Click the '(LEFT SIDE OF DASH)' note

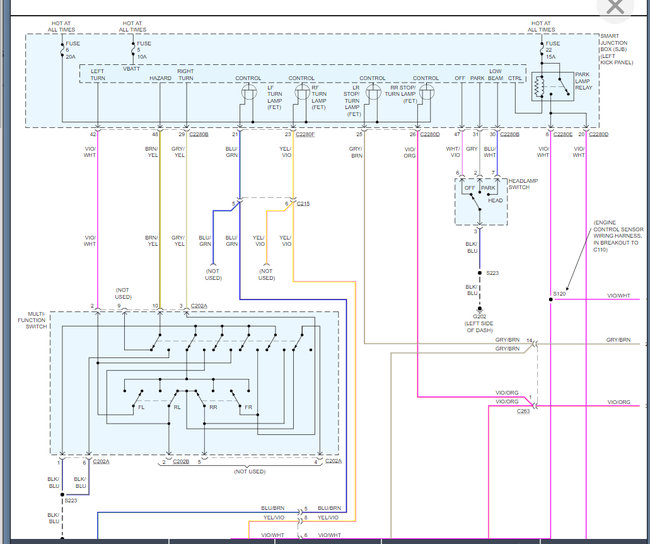(480, 327)
